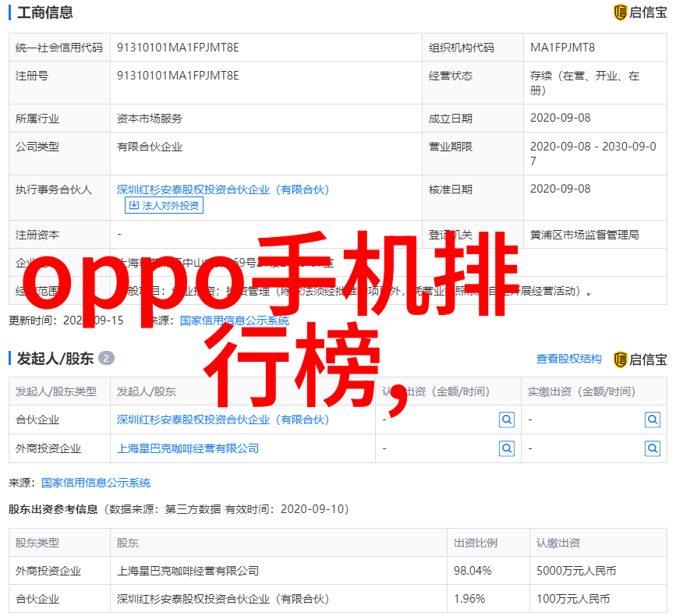Select the 工商信息 section heading

coord(45,12)
